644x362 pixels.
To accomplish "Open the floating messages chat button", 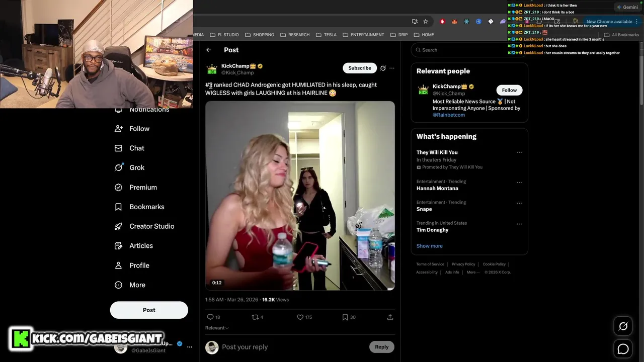I will point(623,348).
